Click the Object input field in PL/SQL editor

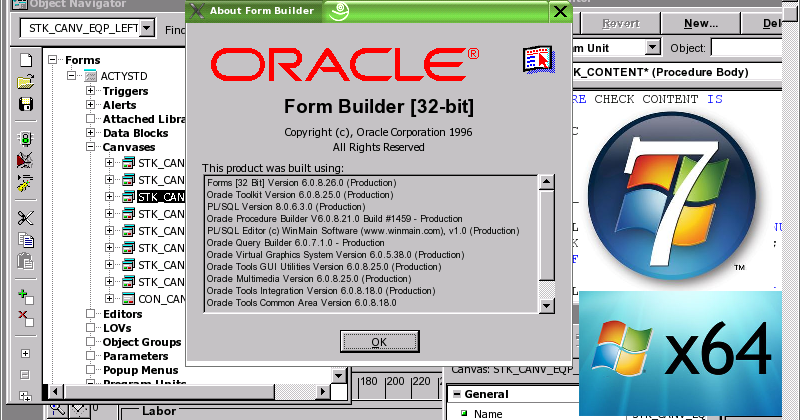[746, 48]
